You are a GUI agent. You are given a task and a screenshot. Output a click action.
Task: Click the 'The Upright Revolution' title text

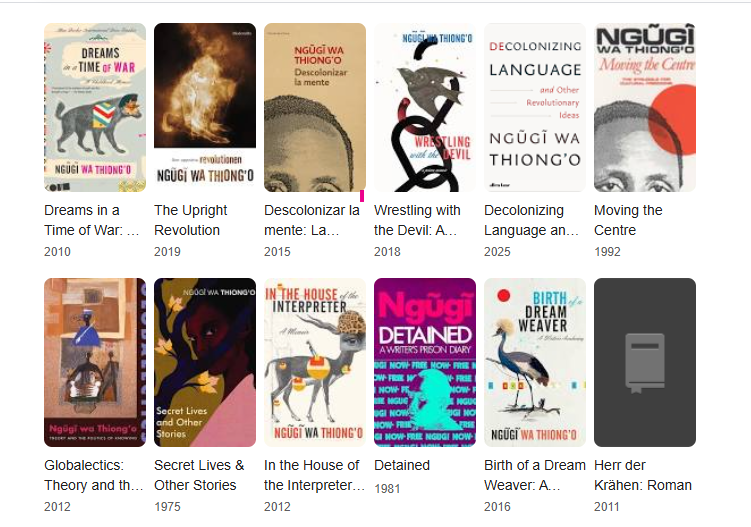(x=191, y=220)
